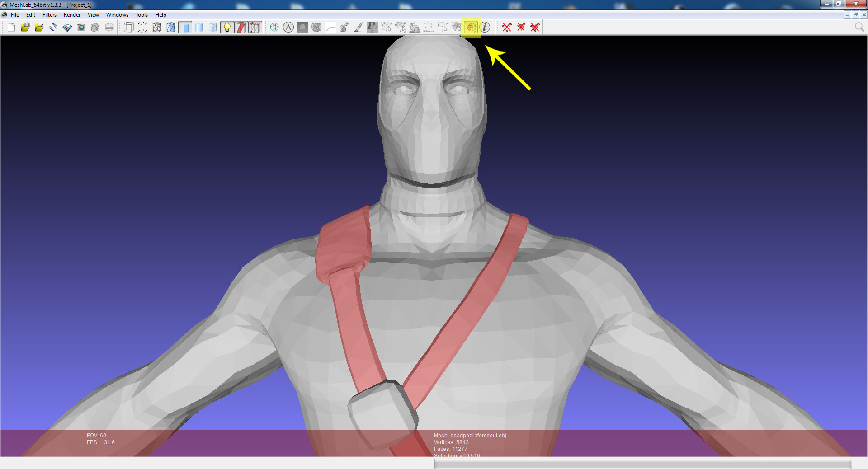Toggle selected vertices highlight rendering
This screenshot has height=469, width=868.
(255, 28)
